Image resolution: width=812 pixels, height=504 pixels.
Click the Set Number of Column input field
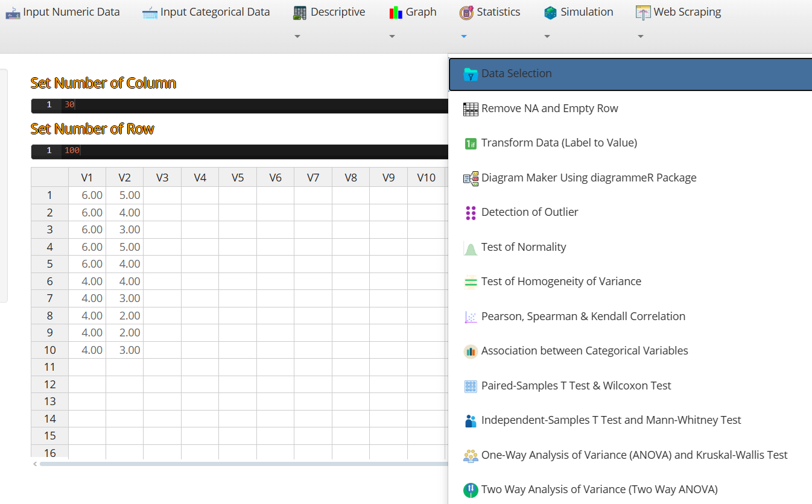tap(241, 106)
